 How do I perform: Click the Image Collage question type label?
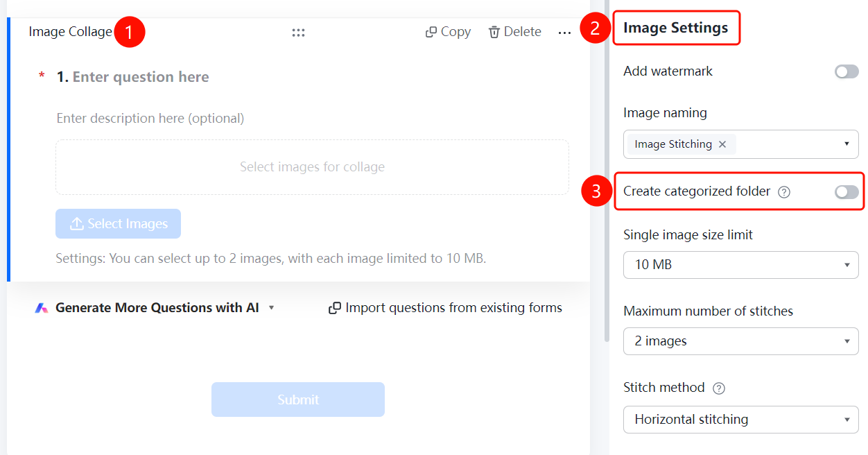(x=70, y=32)
